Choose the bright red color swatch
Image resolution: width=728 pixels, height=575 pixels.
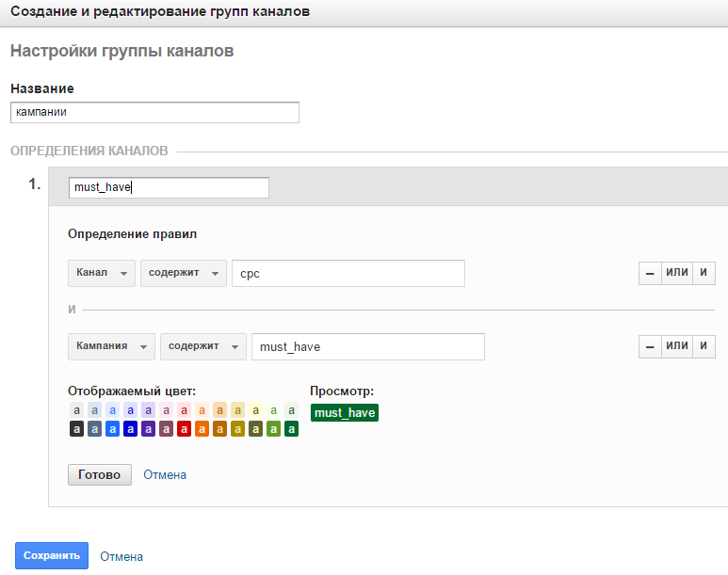coord(185,429)
